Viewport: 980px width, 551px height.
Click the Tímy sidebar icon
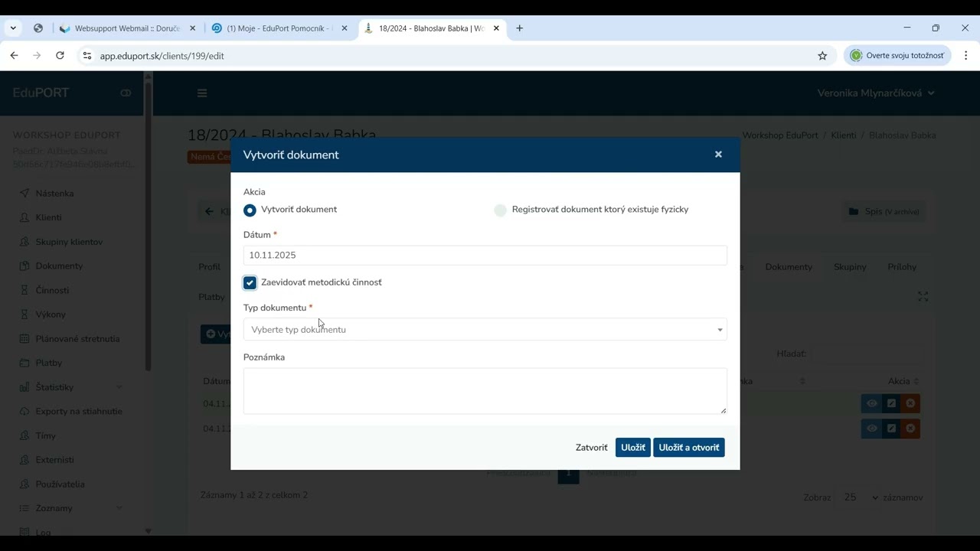(24, 436)
